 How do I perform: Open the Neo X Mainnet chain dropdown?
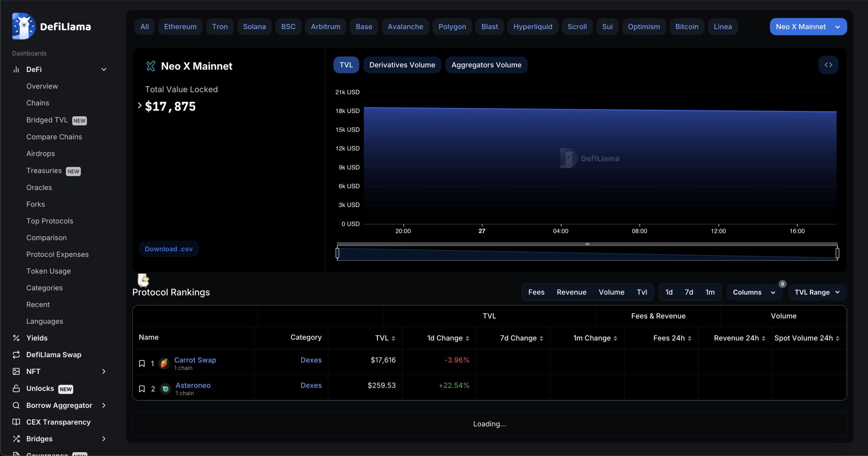(x=808, y=27)
